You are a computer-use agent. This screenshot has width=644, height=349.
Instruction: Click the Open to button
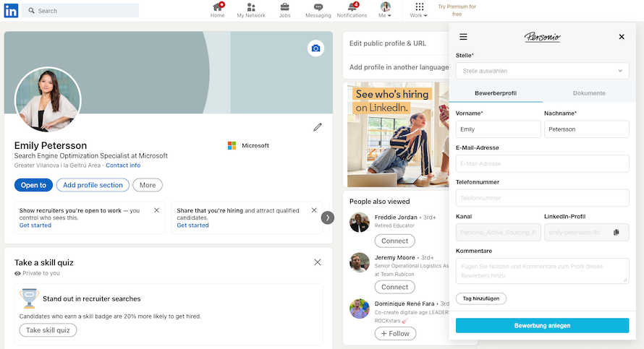pyautogui.click(x=33, y=185)
